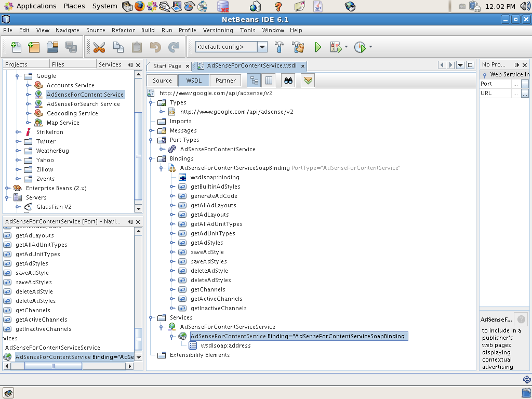Toggle the WSDL tree view button
This screenshot has width=532, height=399.
pos(254,81)
